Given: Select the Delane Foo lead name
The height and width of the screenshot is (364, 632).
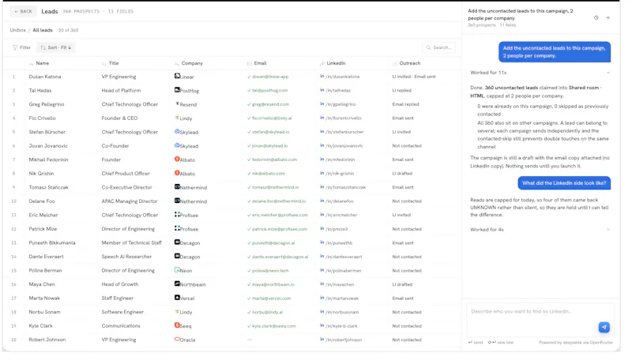Looking at the screenshot, I should (42, 201).
